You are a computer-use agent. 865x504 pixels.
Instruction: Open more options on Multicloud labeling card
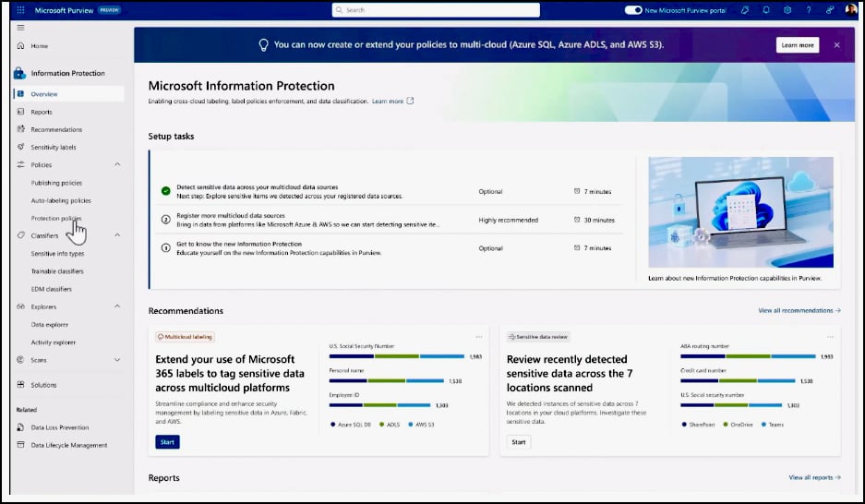click(479, 336)
